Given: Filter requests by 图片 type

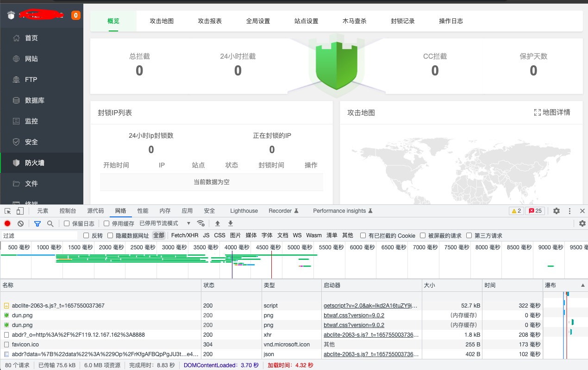Looking at the screenshot, I should click(x=235, y=235).
